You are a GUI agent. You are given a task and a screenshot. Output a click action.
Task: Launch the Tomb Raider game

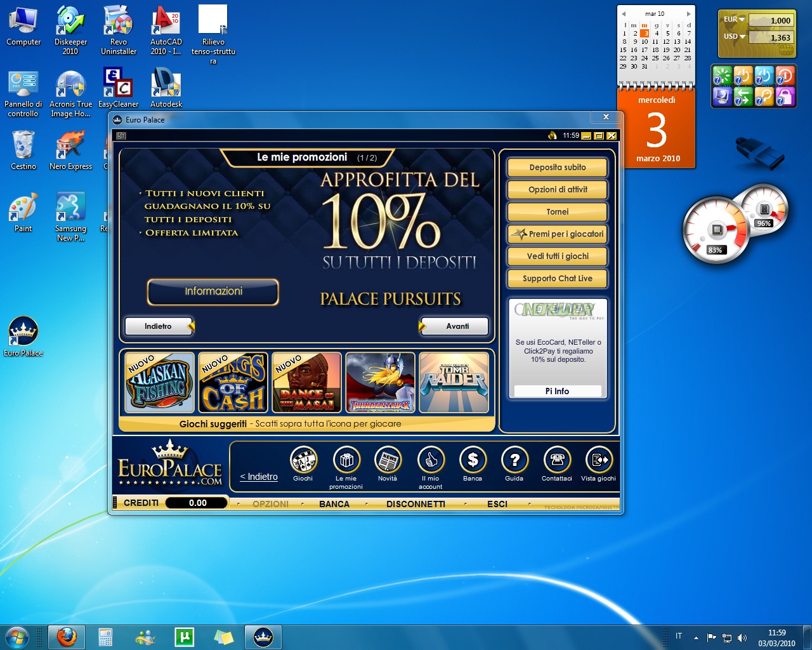tap(454, 382)
